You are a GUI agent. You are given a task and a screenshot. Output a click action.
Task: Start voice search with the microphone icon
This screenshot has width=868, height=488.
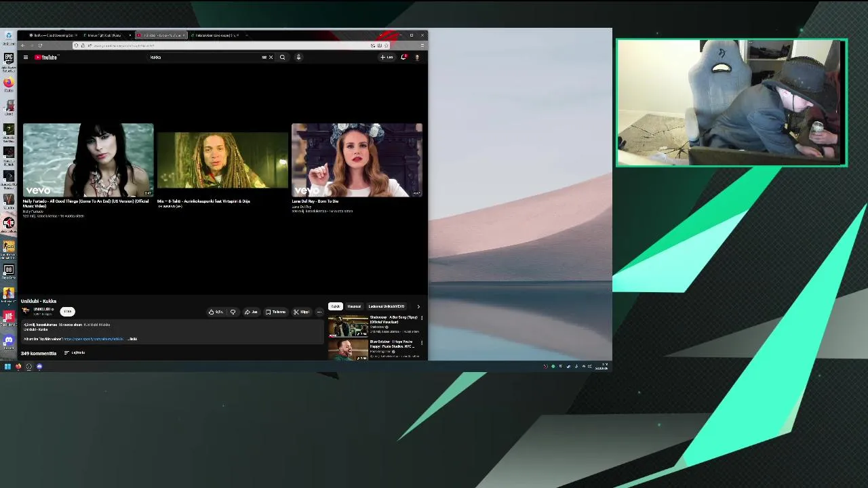coord(298,58)
